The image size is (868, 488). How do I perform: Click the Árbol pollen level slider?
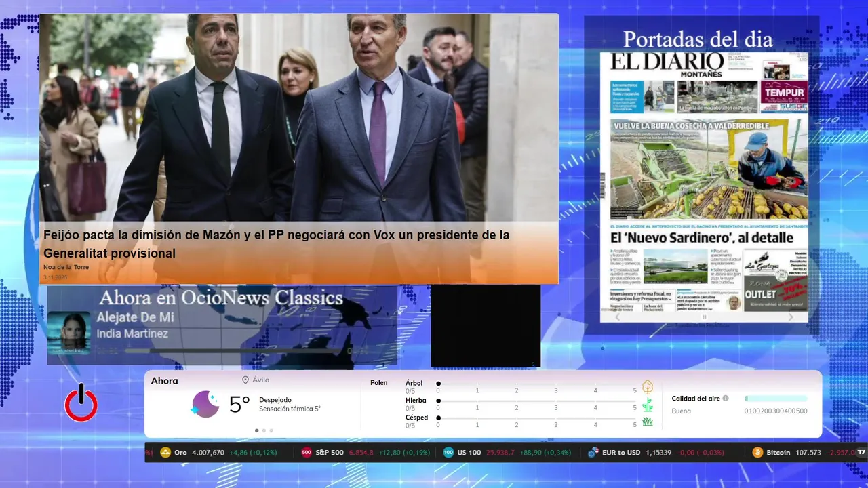536,384
